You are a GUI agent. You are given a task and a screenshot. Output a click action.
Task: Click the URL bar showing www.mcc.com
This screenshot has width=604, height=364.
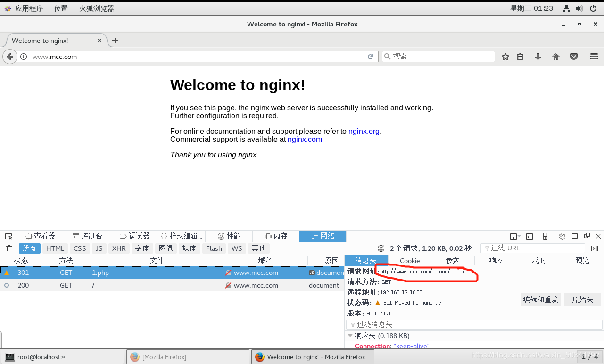(196, 57)
